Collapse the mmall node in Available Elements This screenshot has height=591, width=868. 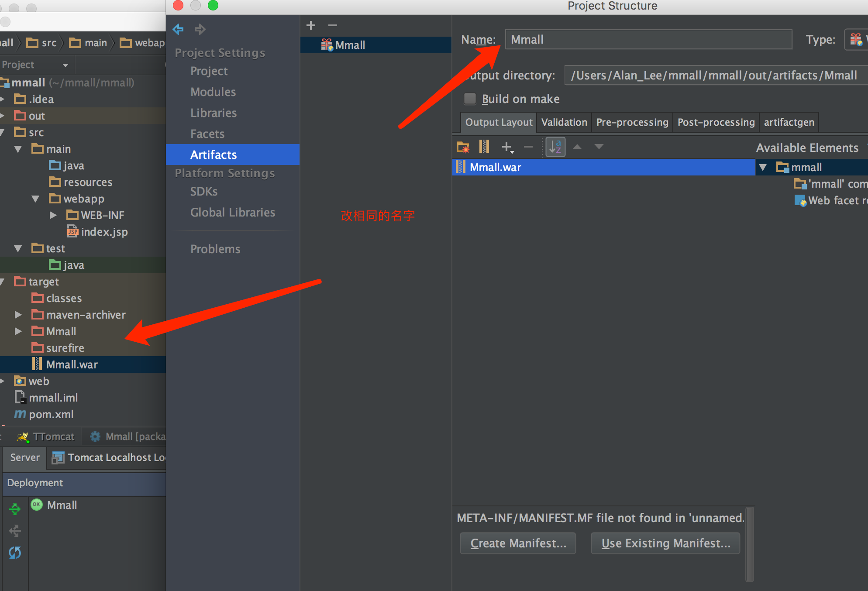tap(763, 167)
